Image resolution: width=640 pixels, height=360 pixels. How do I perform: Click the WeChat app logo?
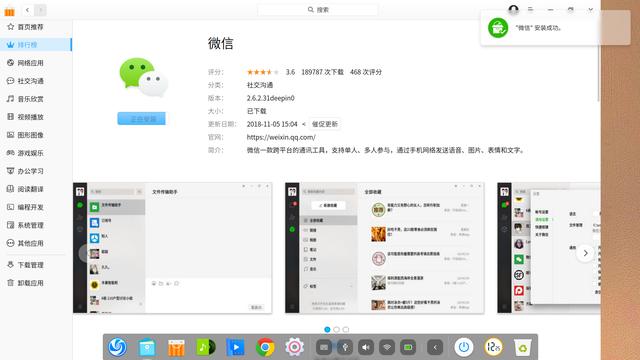click(143, 77)
